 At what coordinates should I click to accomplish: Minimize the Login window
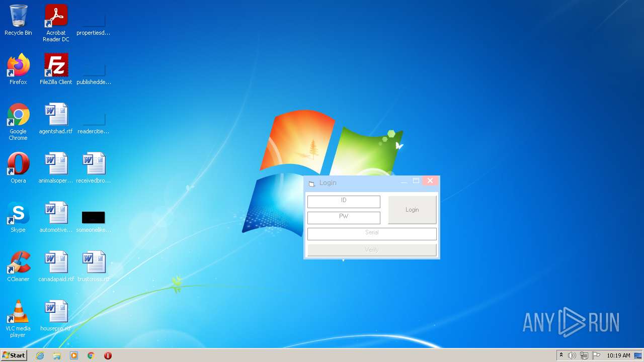click(x=404, y=182)
